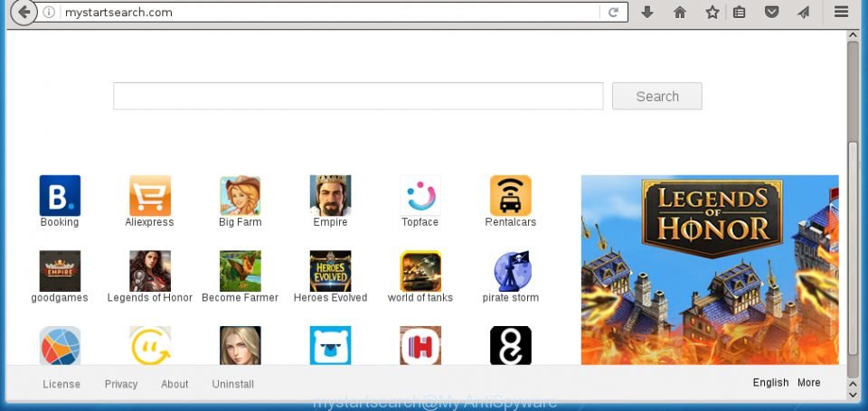The image size is (868, 411).
Task: Open the Aliexpress cart icon
Action: pos(150,195)
